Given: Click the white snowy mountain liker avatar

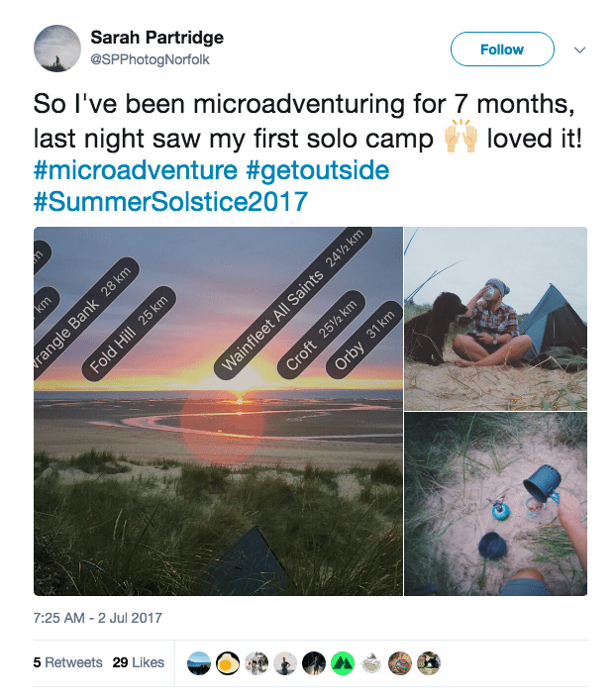Looking at the screenshot, I should 371,662.
